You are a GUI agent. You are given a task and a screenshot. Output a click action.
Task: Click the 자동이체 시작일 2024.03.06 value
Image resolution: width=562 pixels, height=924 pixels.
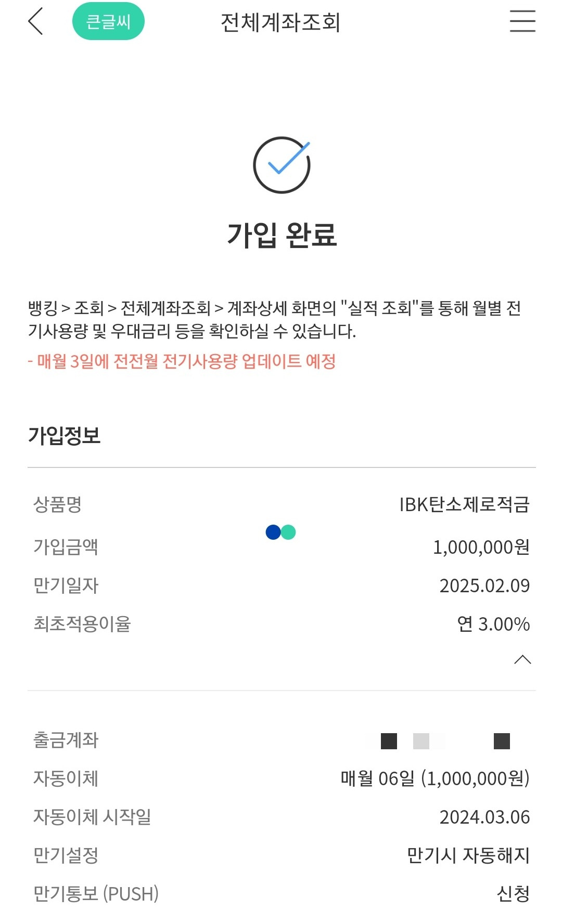click(484, 817)
